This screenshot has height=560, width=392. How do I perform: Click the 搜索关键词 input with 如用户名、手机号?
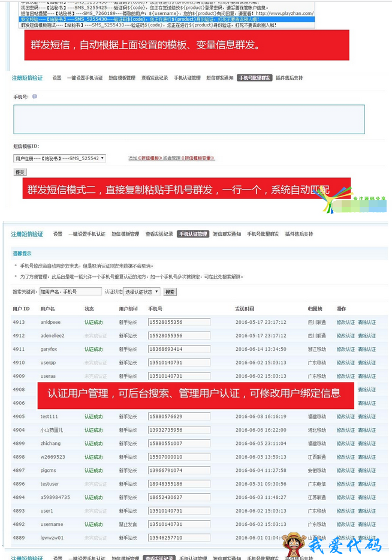pos(71,291)
